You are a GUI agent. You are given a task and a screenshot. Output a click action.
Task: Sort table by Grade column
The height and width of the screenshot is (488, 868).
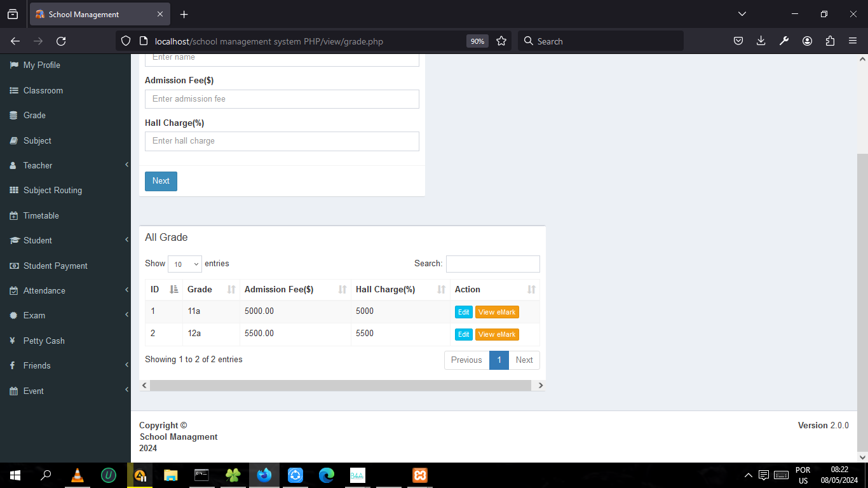pyautogui.click(x=211, y=290)
